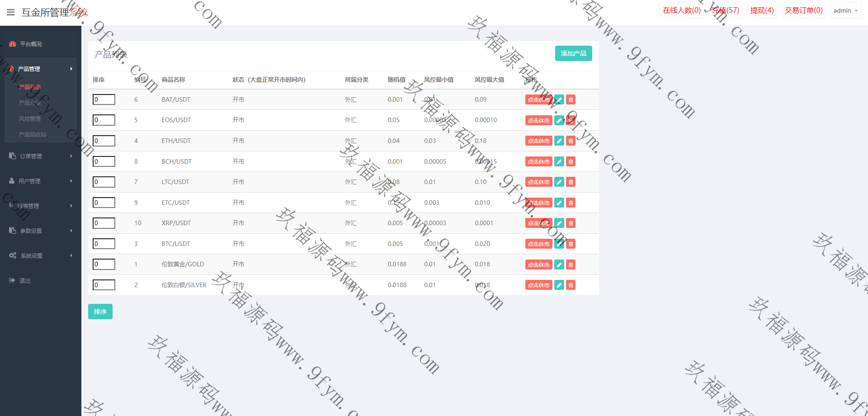
Task: Expand the 用户管理 sidebar section
Action: [40, 181]
